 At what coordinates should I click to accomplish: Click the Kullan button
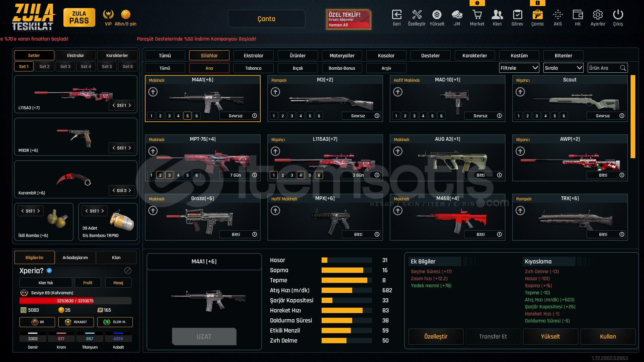(608, 337)
